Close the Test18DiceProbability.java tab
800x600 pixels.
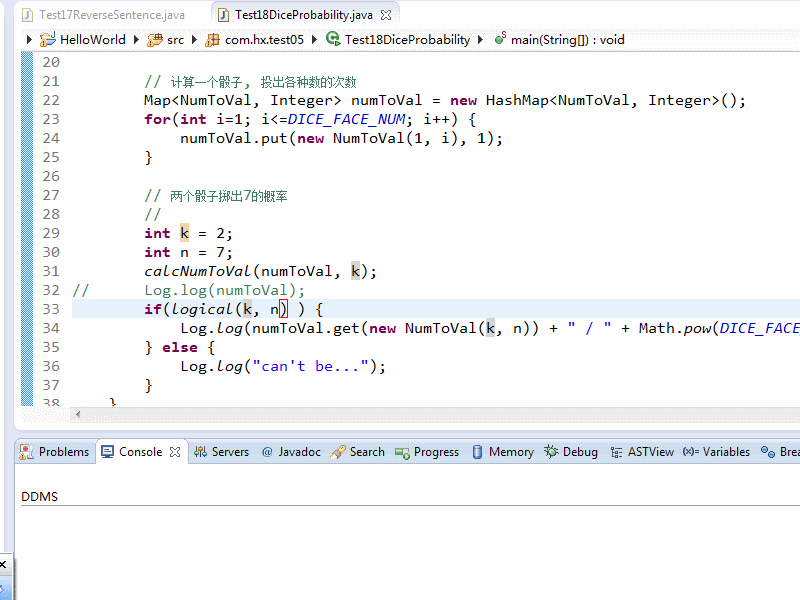coord(386,15)
